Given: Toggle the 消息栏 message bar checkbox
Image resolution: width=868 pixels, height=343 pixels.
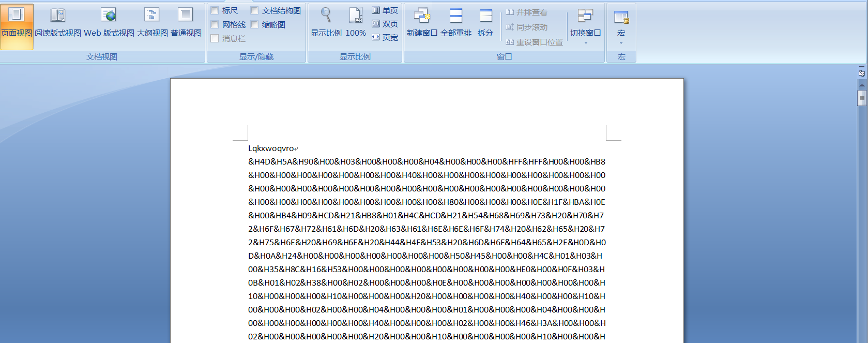Looking at the screenshot, I should point(215,38).
